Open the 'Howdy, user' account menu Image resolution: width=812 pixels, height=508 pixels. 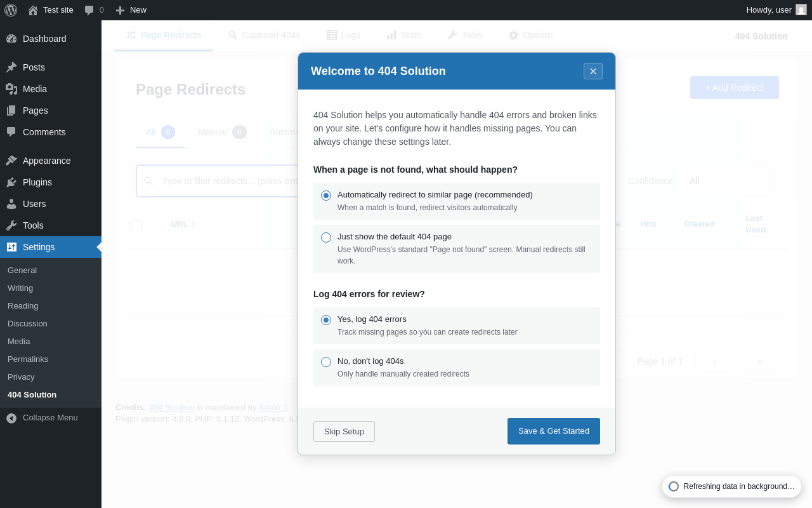(775, 10)
